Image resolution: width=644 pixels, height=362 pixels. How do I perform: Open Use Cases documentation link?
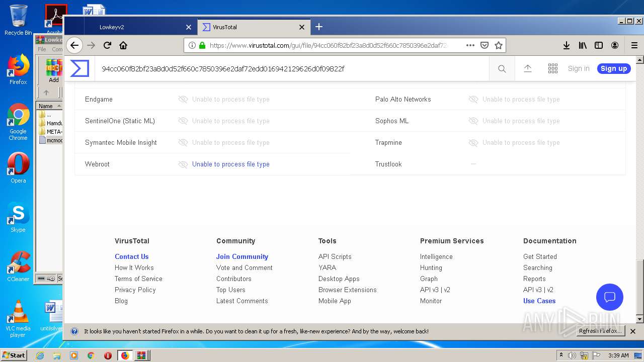(539, 301)
